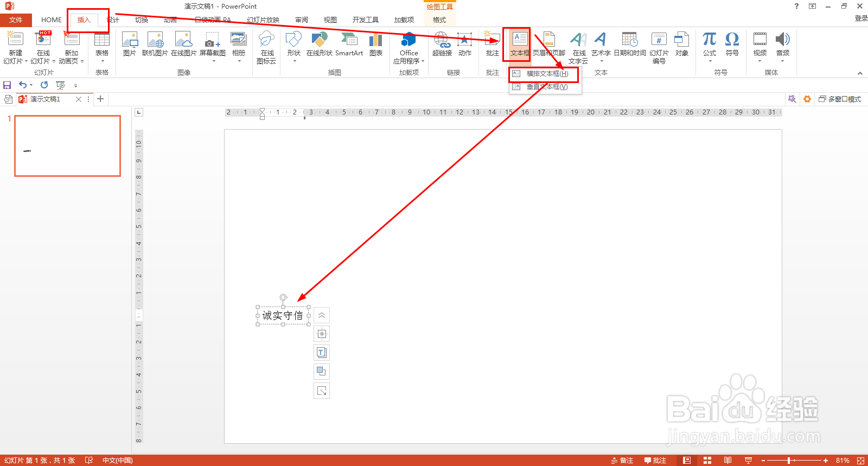The width and height of the screenshot is (868, 466).
Task: Switch to Normal view in the status bar
Action: click(x=687, y=461)
